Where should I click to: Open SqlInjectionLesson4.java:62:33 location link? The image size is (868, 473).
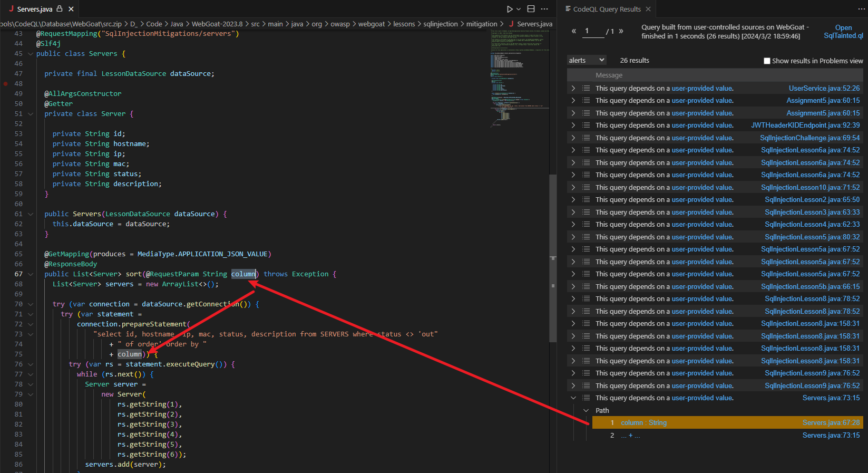point(812,225)
